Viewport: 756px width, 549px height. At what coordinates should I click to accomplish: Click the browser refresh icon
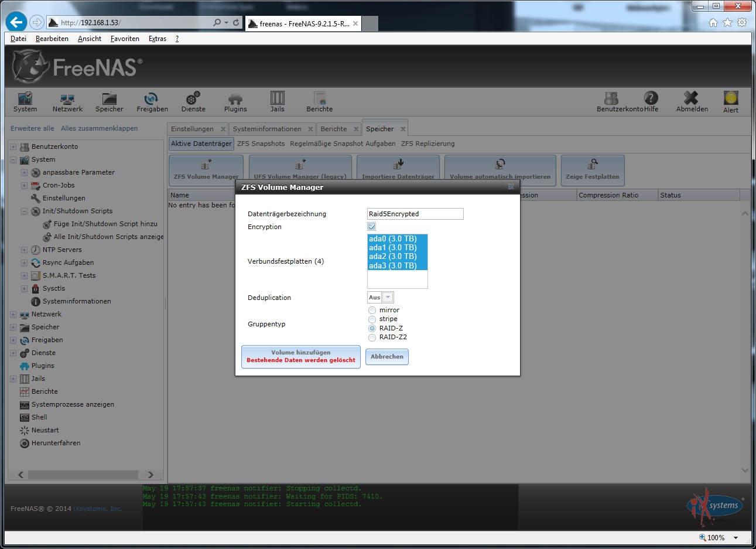tap(236, 22)
